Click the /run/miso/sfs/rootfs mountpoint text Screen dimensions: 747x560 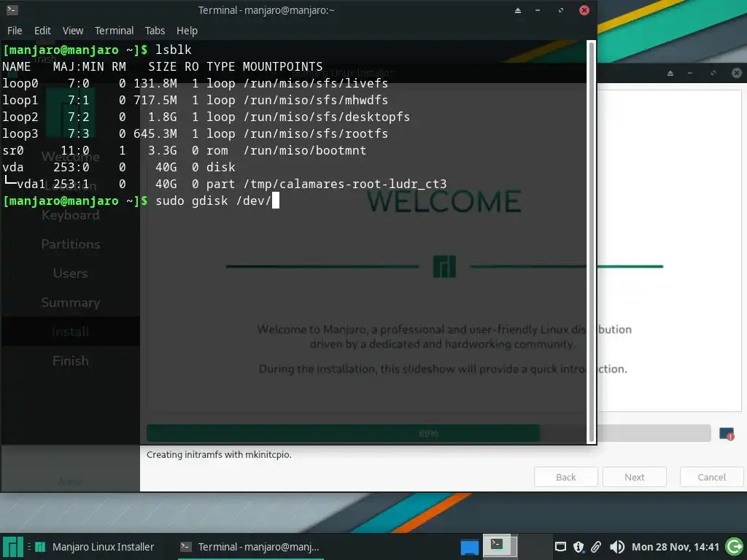[315, 133]
